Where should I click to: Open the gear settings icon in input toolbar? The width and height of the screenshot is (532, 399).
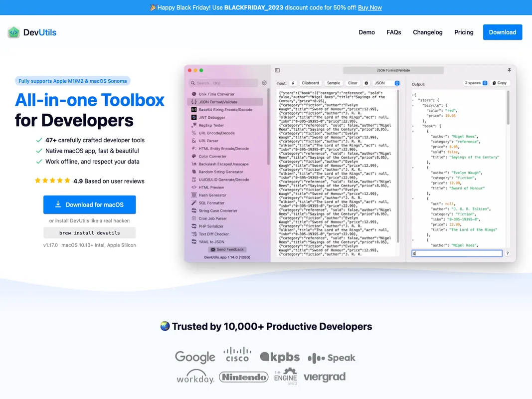point(366,83)
